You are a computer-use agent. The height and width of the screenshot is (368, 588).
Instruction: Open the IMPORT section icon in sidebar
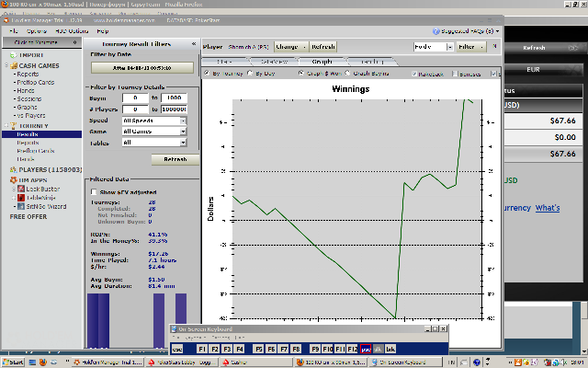coord(13,53)
